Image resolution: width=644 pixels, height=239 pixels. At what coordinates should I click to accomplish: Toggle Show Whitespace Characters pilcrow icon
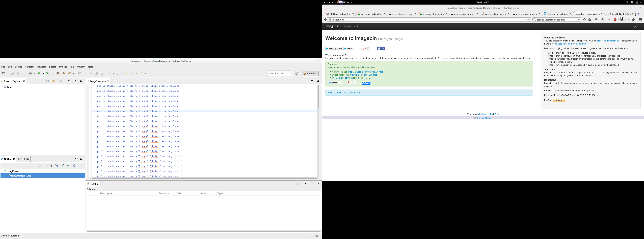click(102, 73)
